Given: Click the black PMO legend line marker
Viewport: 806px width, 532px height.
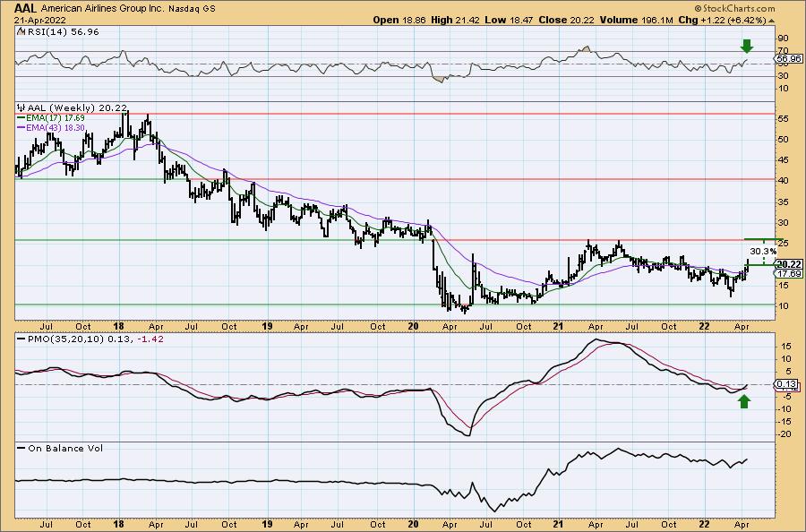Looking at the screenshot, I should pyautogui.click(x=21, y=339).
